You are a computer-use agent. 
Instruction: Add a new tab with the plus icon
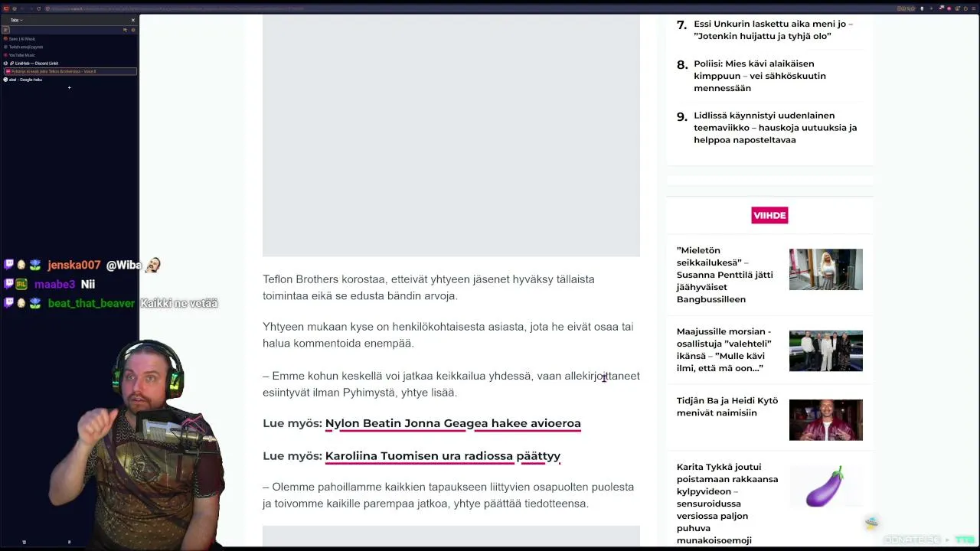[69, 88]
